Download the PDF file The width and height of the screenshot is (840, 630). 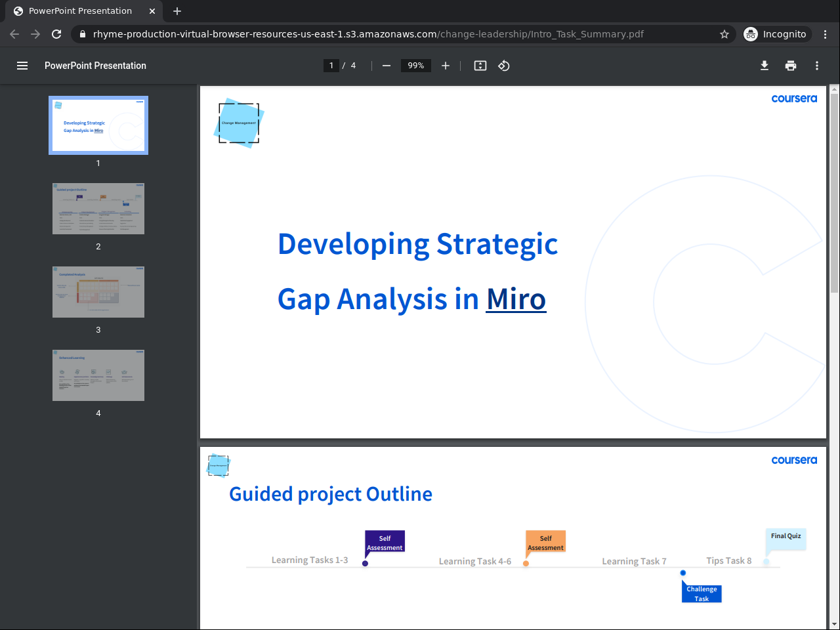[x=765, y=66]
